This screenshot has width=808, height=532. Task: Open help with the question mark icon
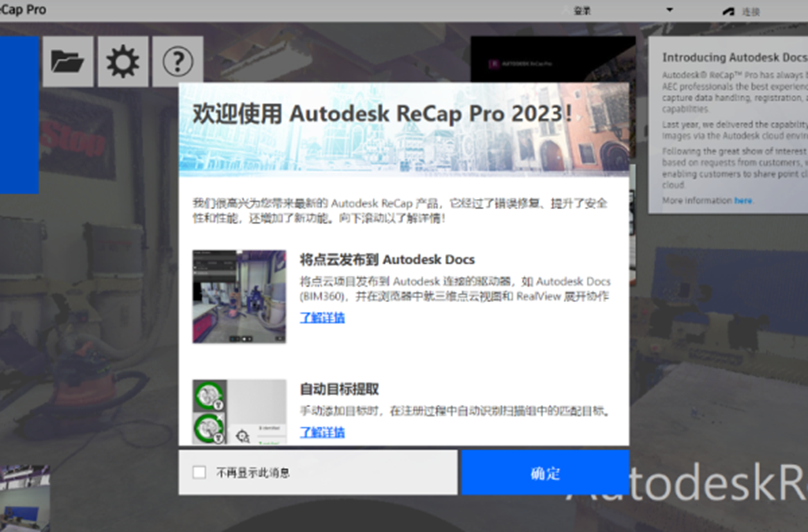click(x=178, y=61)
